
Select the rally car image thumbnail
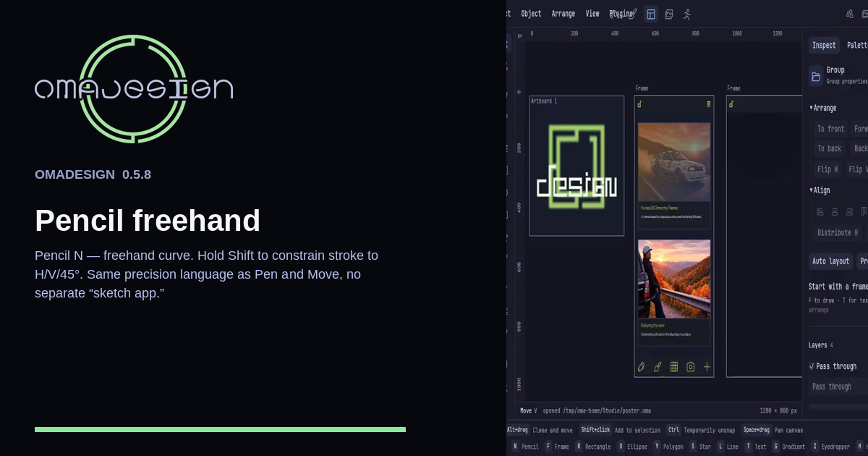(674, 162)
